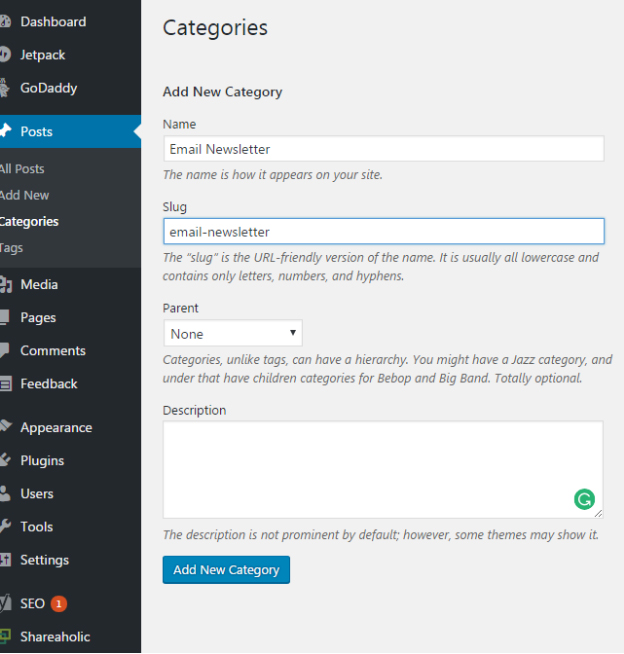The width and height of the screenshot is (624, 654).
Task: Open the Appearance menu
Action: tap(56, 428)
